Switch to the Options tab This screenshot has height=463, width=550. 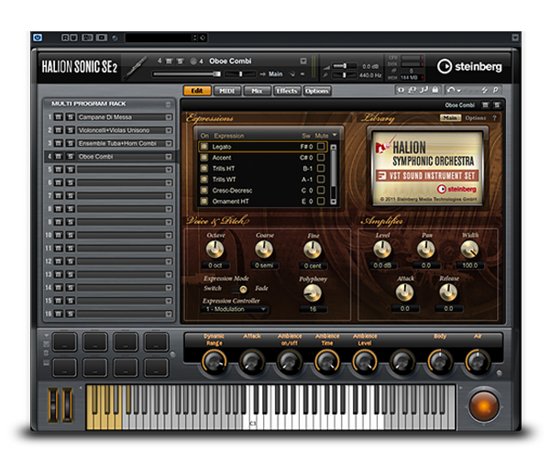tap(317, 91)
